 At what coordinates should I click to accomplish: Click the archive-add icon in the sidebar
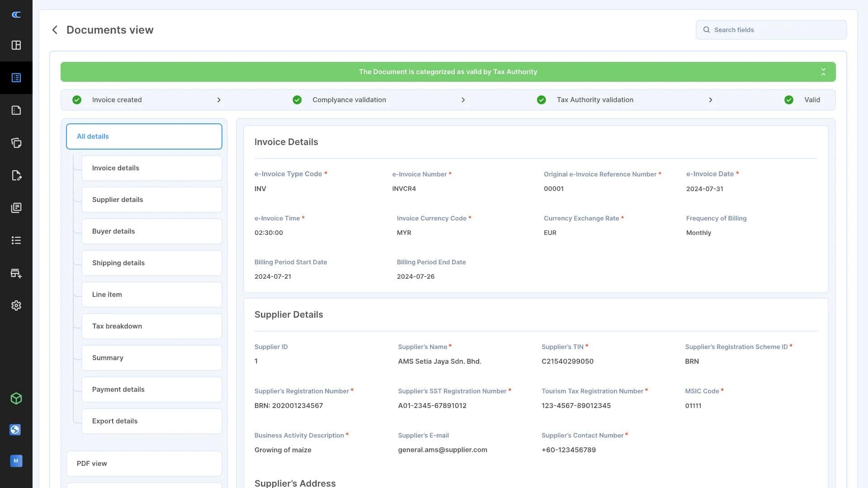pyautogui.click(x=16, y=272)
